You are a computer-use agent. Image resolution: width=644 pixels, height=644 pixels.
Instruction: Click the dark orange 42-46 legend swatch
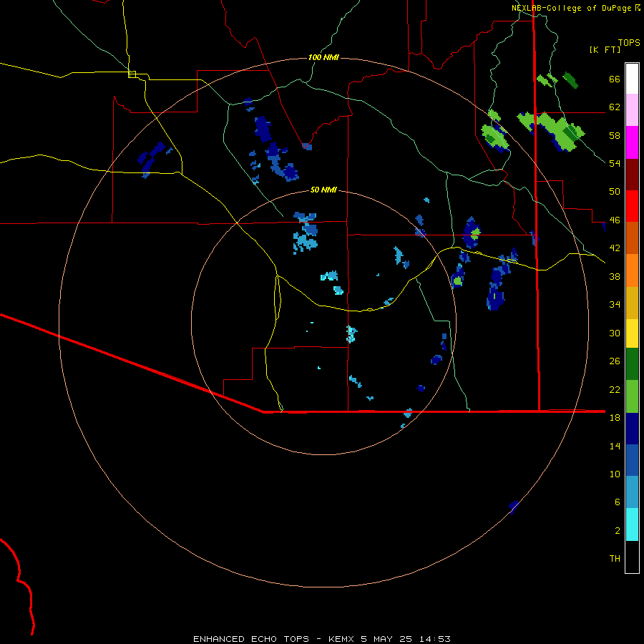coord(632,238)
